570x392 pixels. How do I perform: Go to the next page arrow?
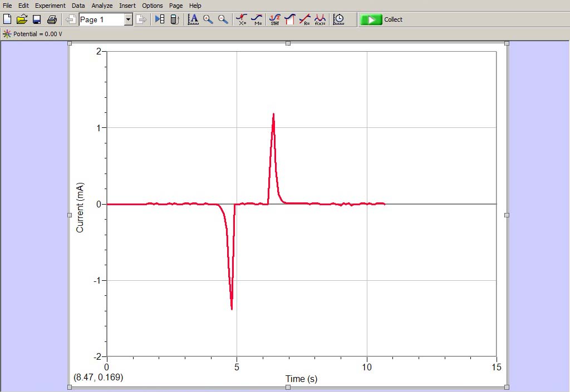click(141, 19)
